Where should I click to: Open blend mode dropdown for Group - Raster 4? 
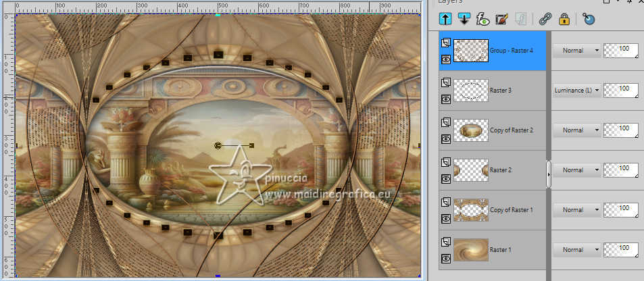[576, 51]
